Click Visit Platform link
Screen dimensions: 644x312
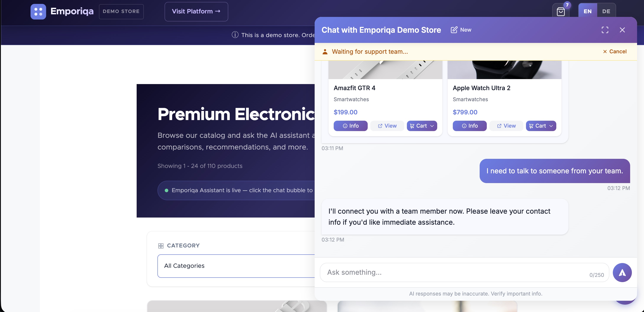[x=196, y=11]
